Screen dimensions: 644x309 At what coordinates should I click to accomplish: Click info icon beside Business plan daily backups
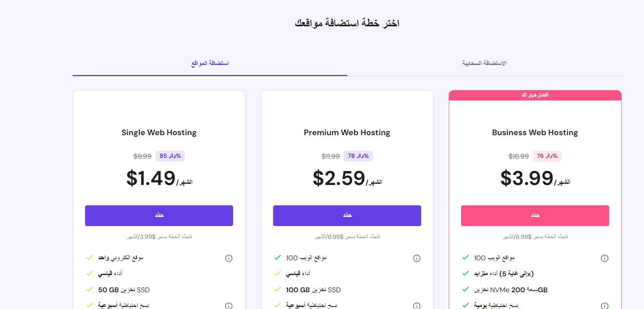(605, 306)
